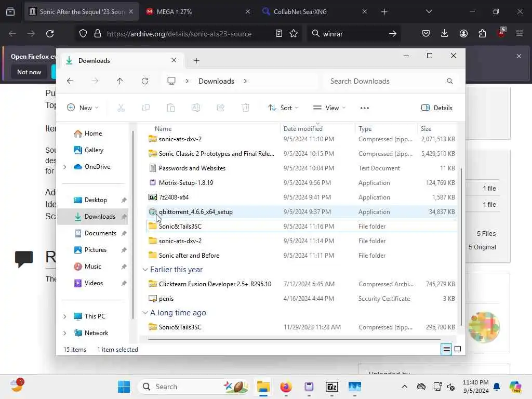532x399 pixels.
Task: Toggle the Details pane
Action: click(436, 108)
